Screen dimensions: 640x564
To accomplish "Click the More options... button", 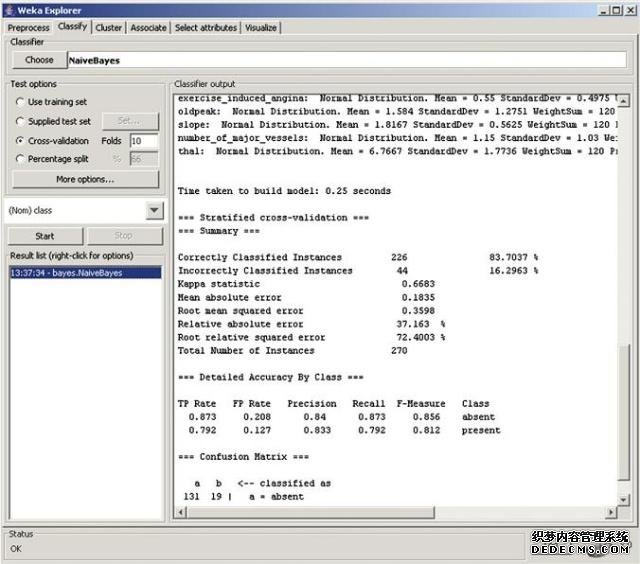I will click(x=84, y=180).
